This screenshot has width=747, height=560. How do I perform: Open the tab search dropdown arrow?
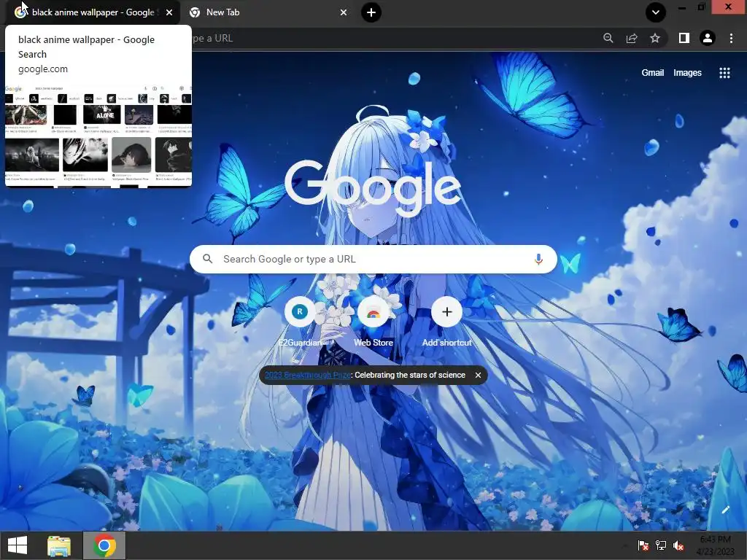click(656, 12)
